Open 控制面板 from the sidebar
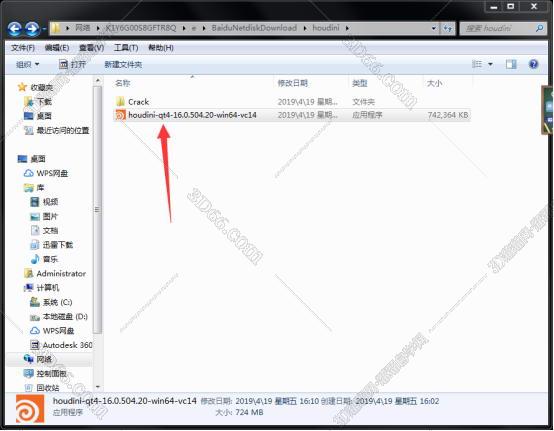This screenshot has width=554, height=431. click(x=52, y=374)
